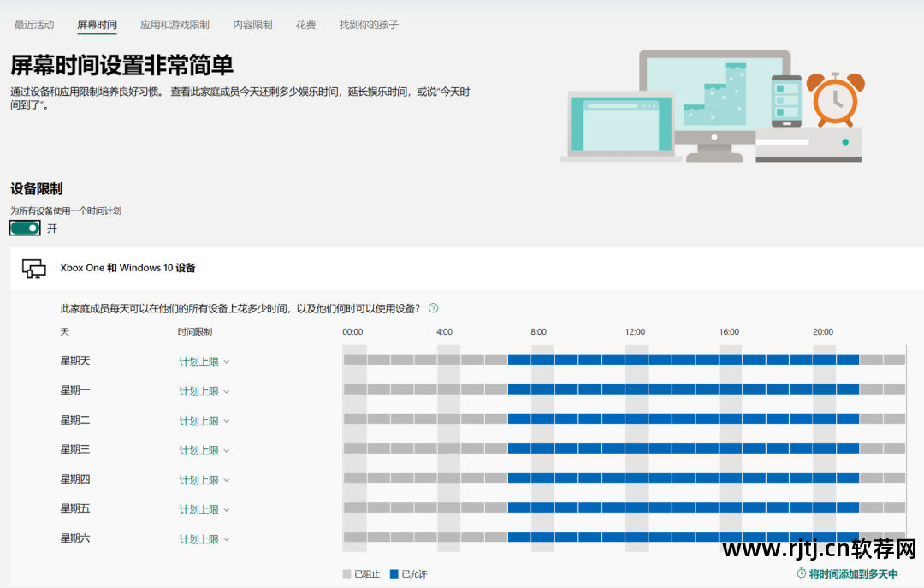Screen dimensions: 924x588
Task: Open the 计划上限 dropdown for 星期三
Action: pyautogui.click(x=203, y=449)
